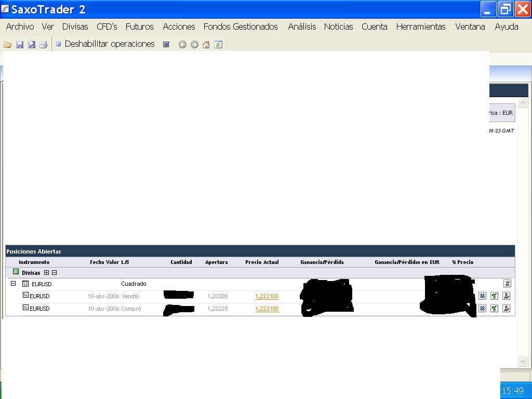Click the blue X icon in Vendió row

tap(482, 296)
